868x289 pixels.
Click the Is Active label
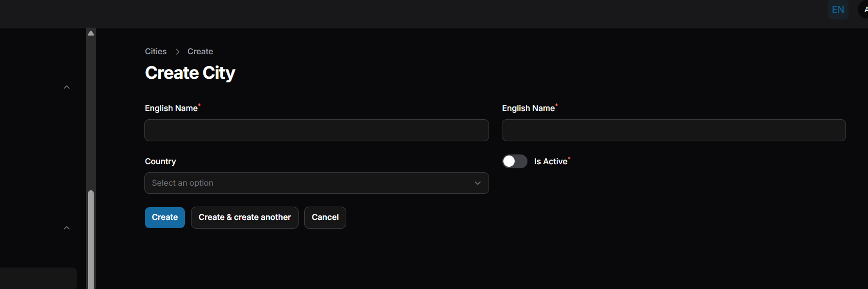(551, 162)
